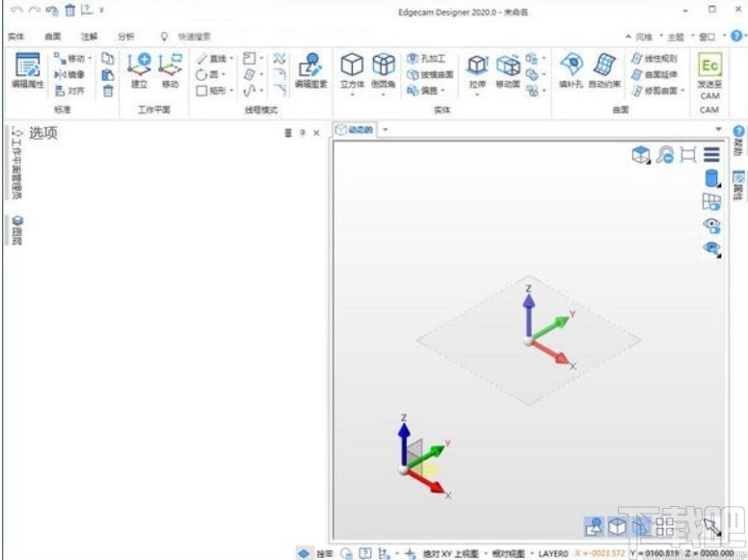This screenshot has width=748, height=560.
Task: Expand the 直线 line dropdown arrow
Action: click(x=231, y=58)
